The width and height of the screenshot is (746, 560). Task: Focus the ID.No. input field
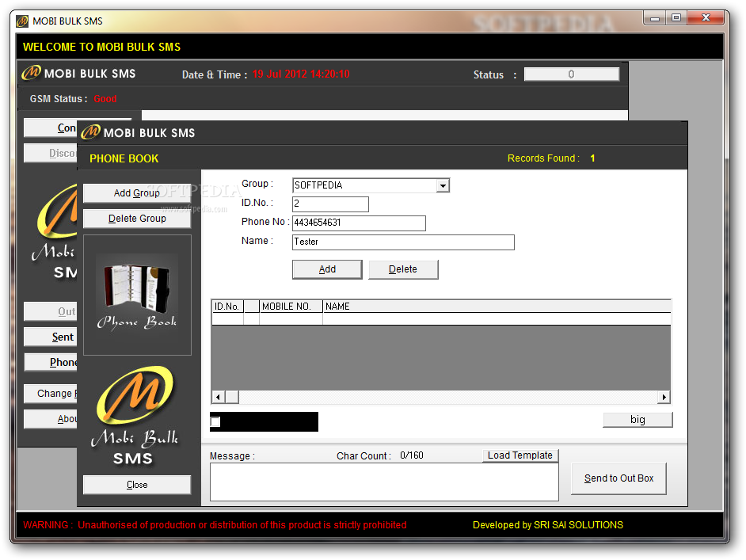click(x=330, y=204)
